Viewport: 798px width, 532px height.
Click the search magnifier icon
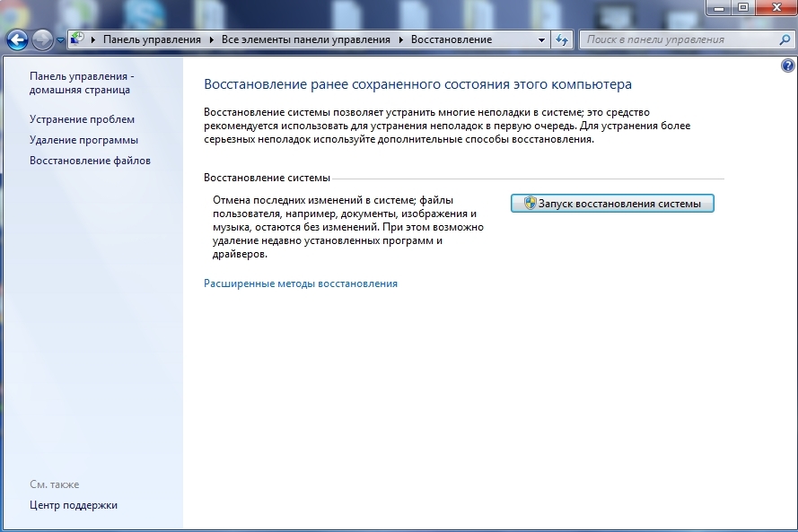(785, 39)
